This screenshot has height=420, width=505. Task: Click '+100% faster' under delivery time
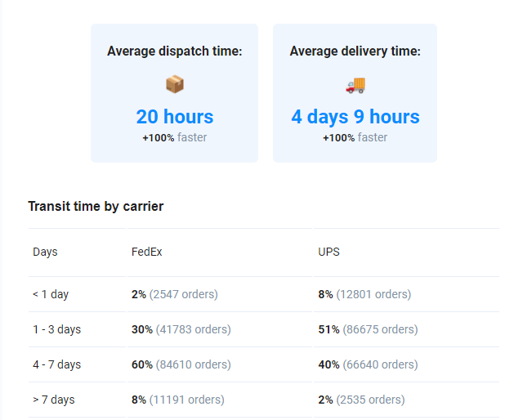pos(355,137)
